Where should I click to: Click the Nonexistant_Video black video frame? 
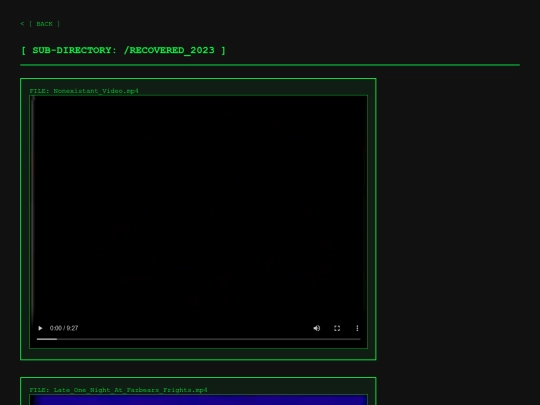coord(199,222)
